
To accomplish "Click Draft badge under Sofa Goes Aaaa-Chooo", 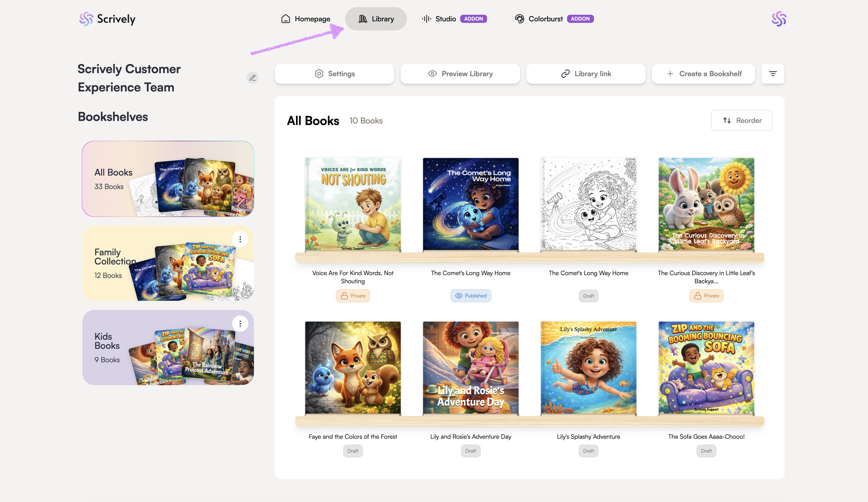I will pos(706,451).
